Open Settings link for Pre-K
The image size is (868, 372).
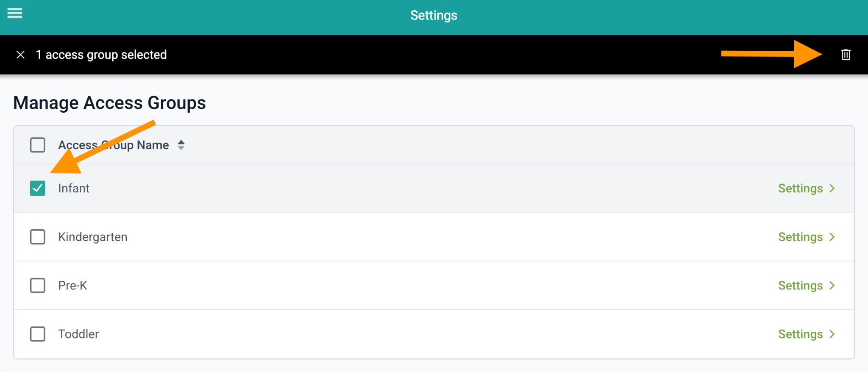[800, 286]
